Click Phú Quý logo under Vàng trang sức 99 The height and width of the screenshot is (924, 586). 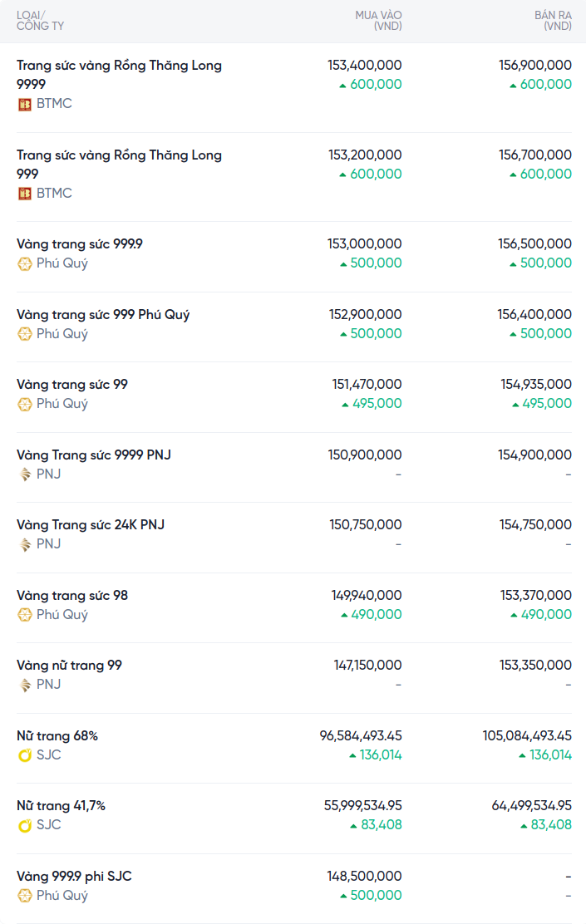[x=25, y=404]
